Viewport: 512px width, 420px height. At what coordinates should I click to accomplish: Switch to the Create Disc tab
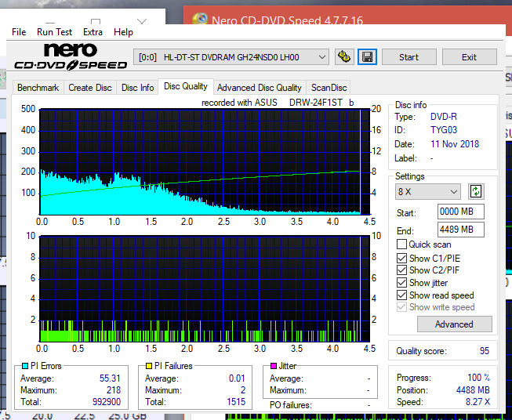pyautogui.click(x=90, y=88)
